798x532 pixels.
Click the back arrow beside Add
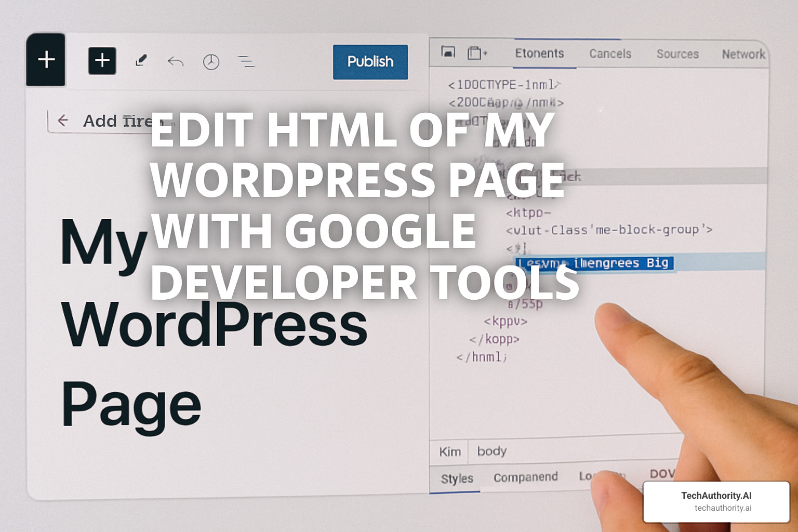(x=63, y=121)
